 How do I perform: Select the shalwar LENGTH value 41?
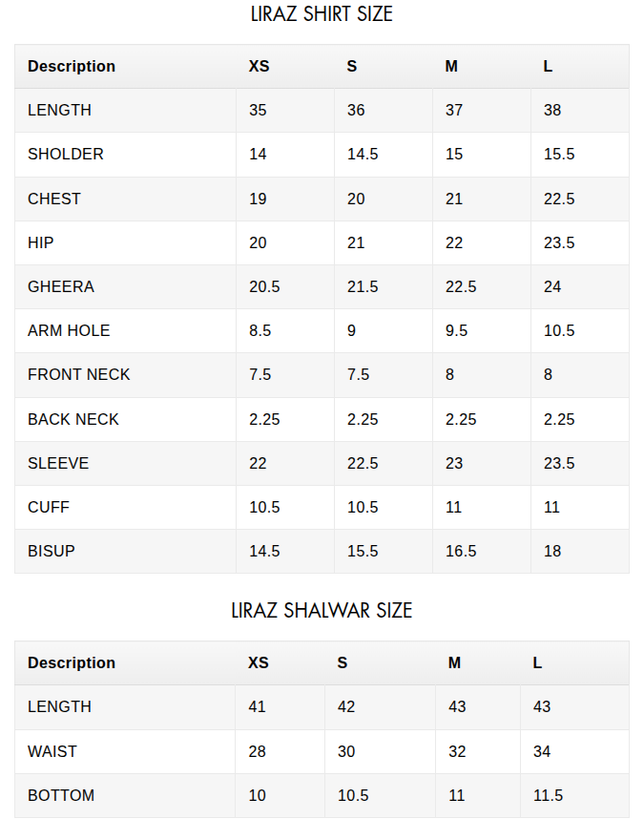257,706
